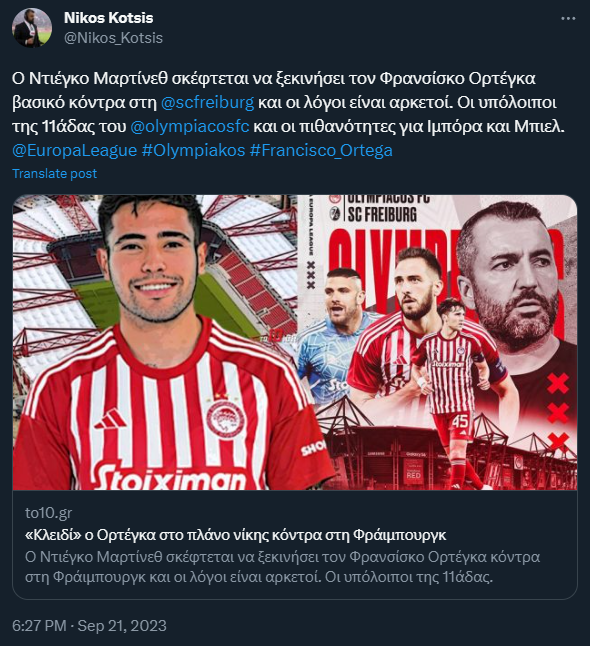Open the to10.gr source domain
Image resolution: width=590 pixels, height=646 pixels.
48,513
